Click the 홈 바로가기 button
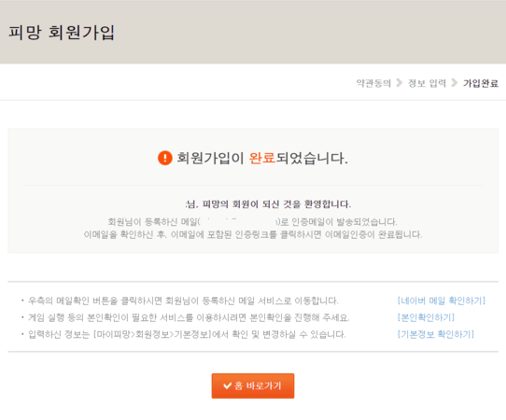This screenshot has width=506, height=420. point(253,385)
